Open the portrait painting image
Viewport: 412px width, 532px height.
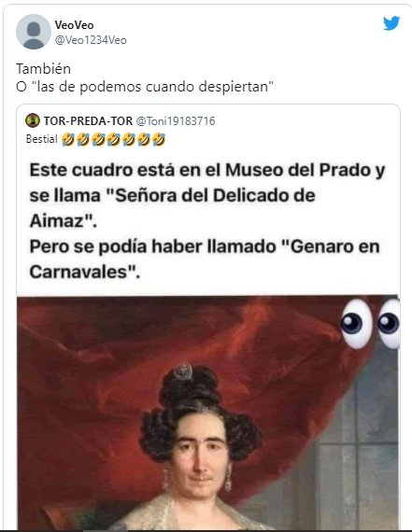tap(208, 413)
